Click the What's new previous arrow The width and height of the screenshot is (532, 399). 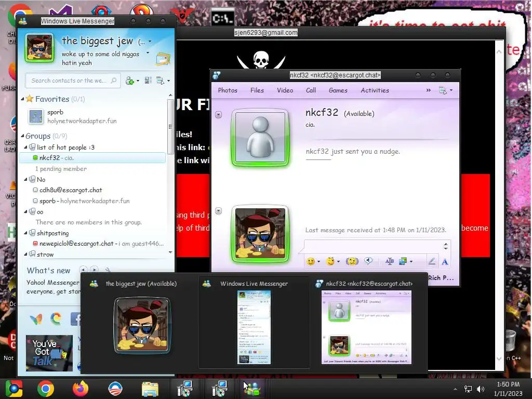(x=84, y=270)
